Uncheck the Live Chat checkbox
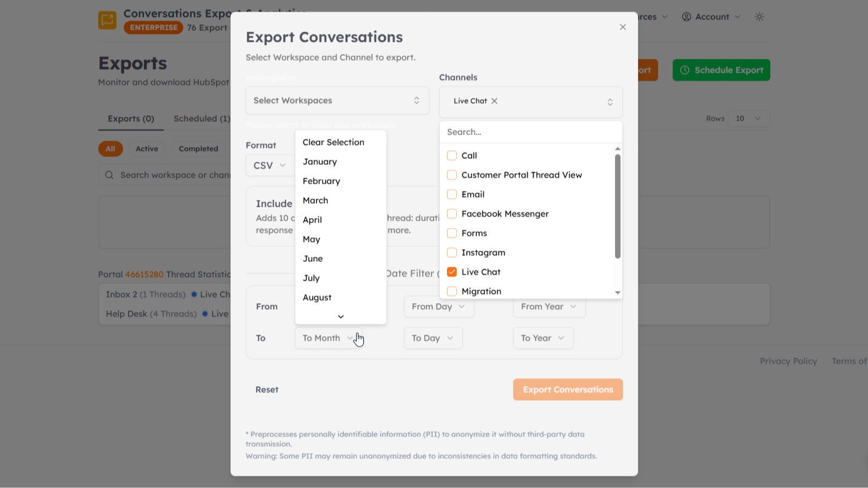 click(452, 272)
